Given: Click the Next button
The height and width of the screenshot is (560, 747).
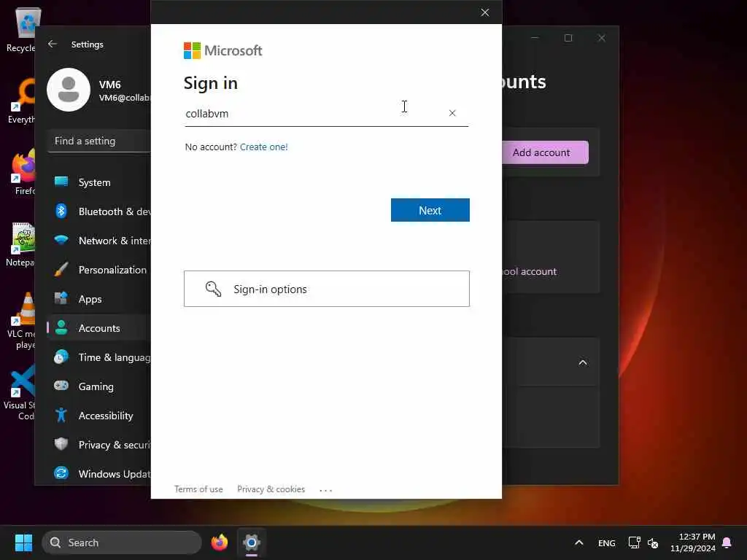Looking at the screenshot, I should pyautogui.click(x=430, y=210).
